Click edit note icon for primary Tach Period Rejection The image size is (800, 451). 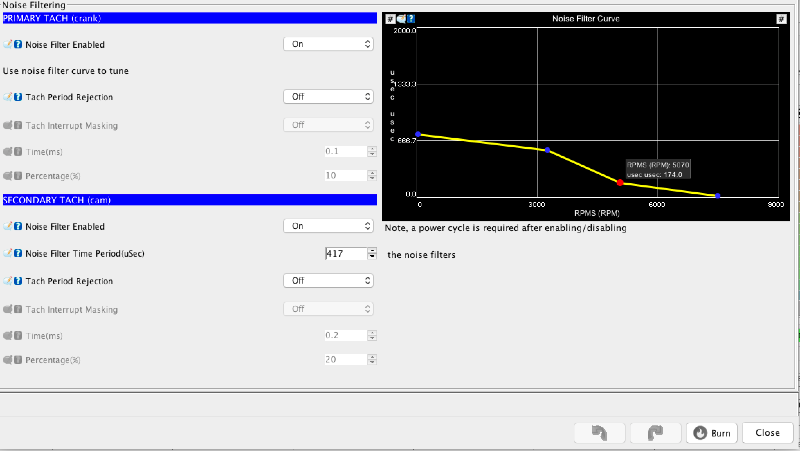(x=9, y=97)
